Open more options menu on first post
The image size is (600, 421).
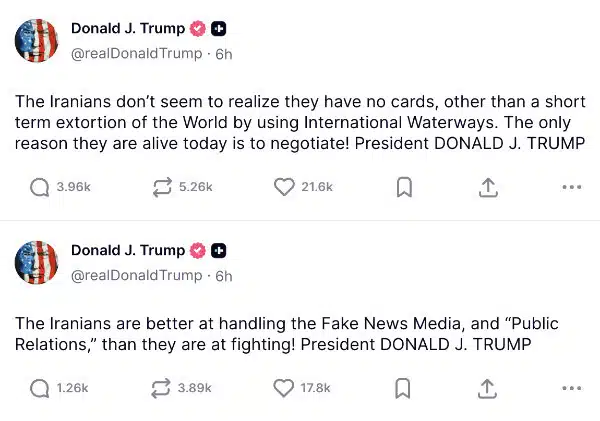click(x=571, y=187)
